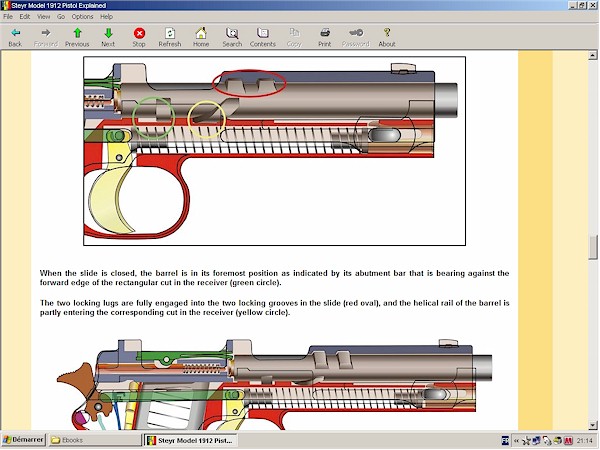Click the paragraph starting 'The two locking lugs'
The height and width of the screenshot is (450, 600).
274,308
